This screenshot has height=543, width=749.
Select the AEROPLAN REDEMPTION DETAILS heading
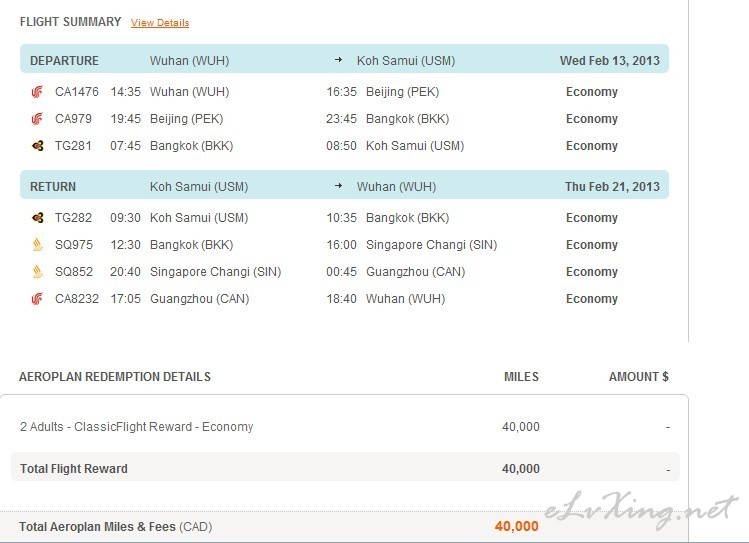(115, 377)
